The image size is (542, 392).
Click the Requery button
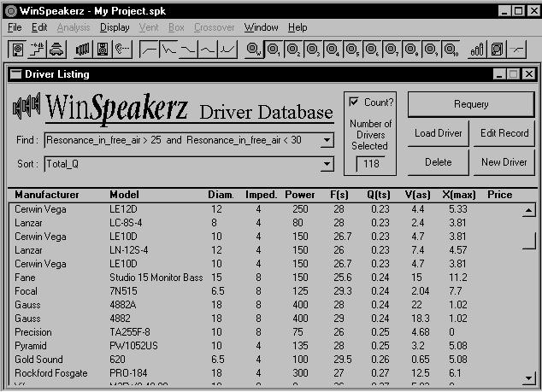471,104
